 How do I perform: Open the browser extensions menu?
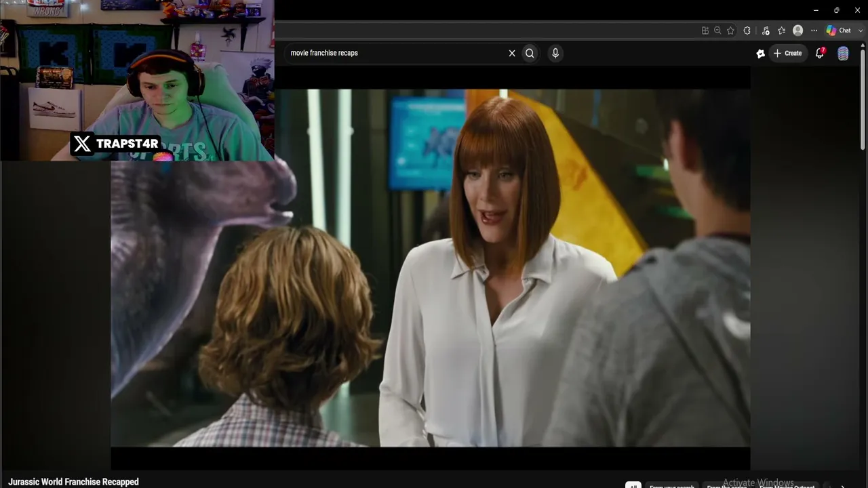[x=747, y=30]
